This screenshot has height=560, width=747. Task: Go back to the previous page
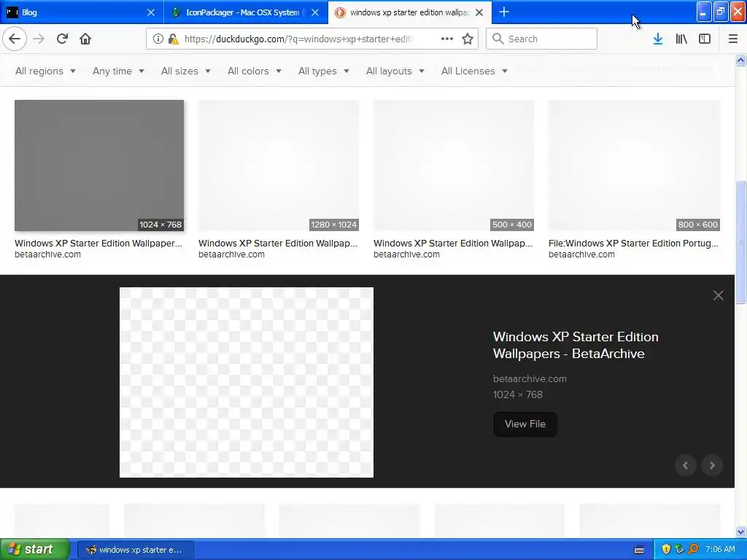point(15,39)
